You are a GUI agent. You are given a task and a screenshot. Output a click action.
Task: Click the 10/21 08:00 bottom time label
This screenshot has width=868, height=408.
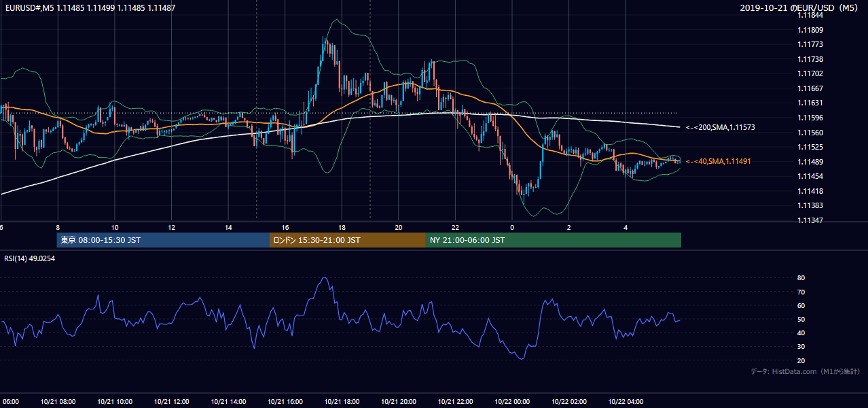[x=58, y=402]
